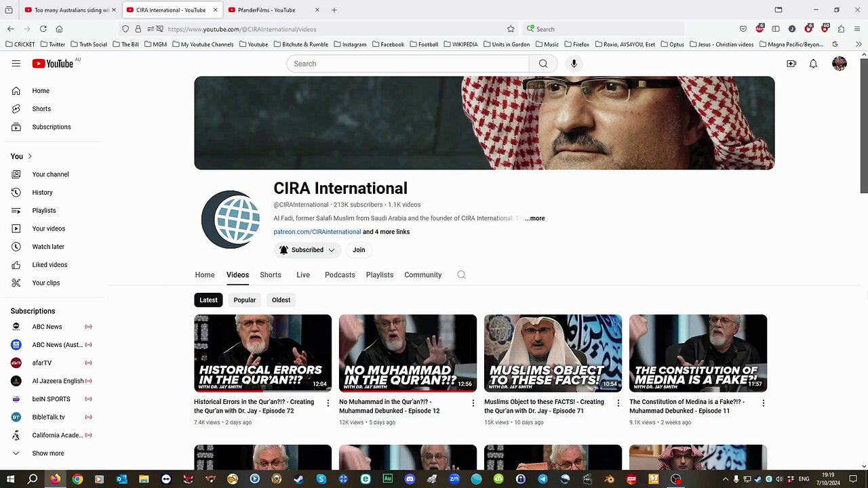This screenshot has width=868, height=488.
Task: Switch to channel Playlists tab
Action: click(380, 274)
